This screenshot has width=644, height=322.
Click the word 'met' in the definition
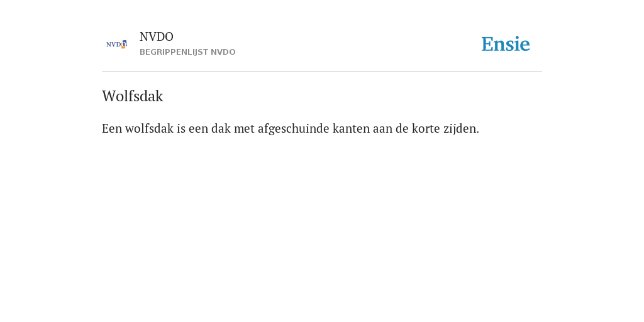[x=245, y=129]
